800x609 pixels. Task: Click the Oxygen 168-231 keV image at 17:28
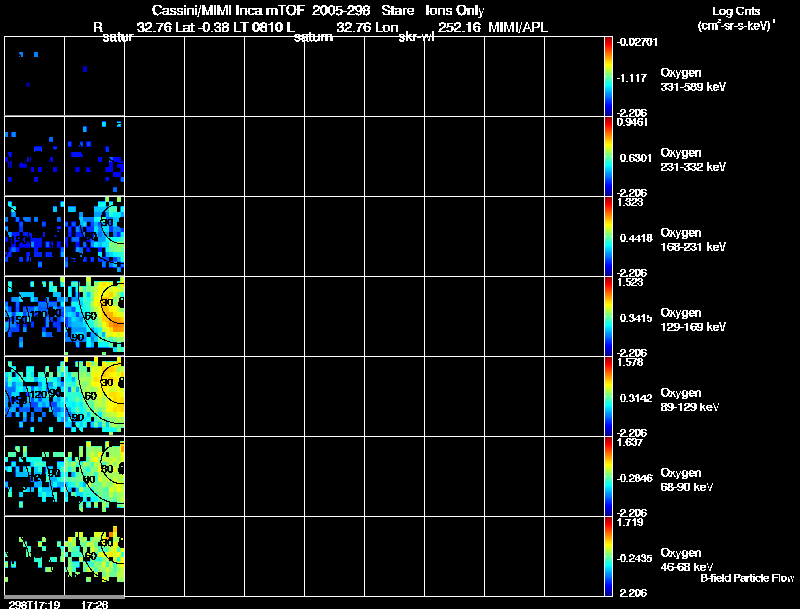click(x=94, y=236)
